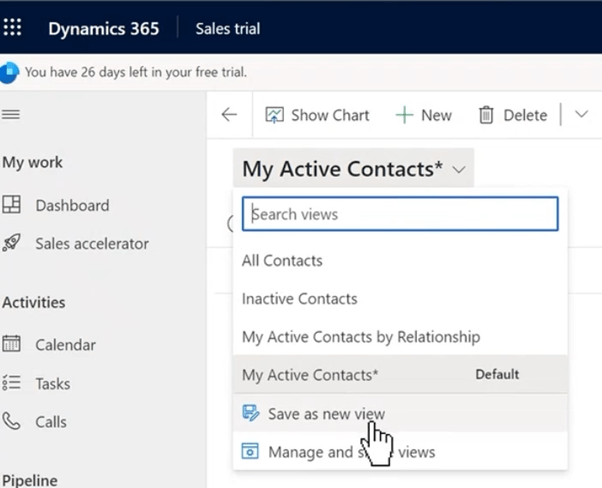Focus the Search views field

click(x=400, y=214)
